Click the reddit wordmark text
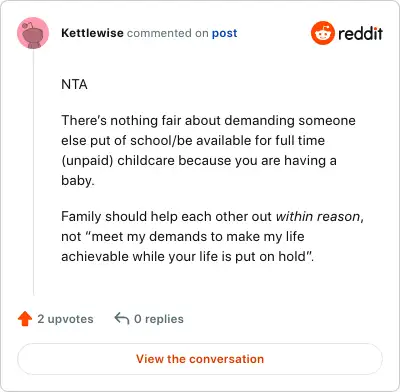The width and height of the screenshot is (400, 392). coord(360,33)
